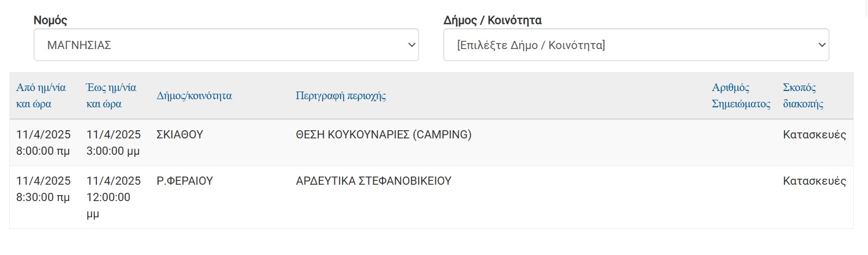The image size is (868, 255).
Task: Click the Περιγραφή περιοχής column header
Action: [341, 96]
